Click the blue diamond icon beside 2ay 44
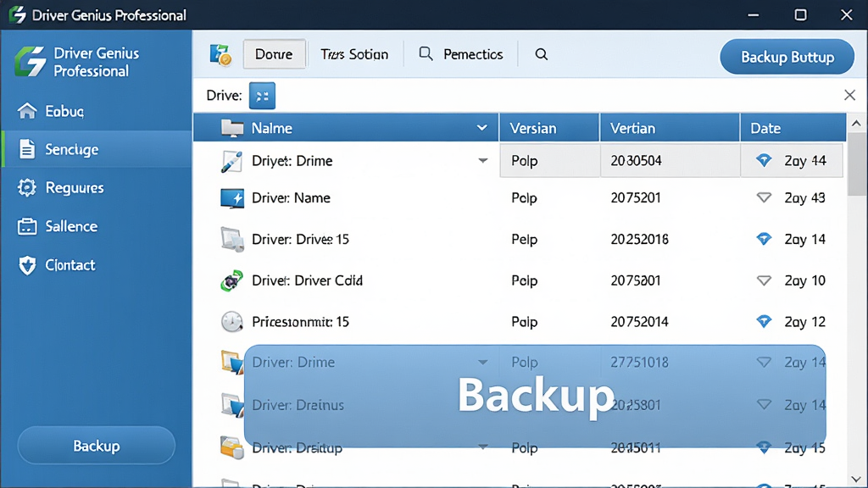Viewport: 868px width, 488px height. [764, 160]
